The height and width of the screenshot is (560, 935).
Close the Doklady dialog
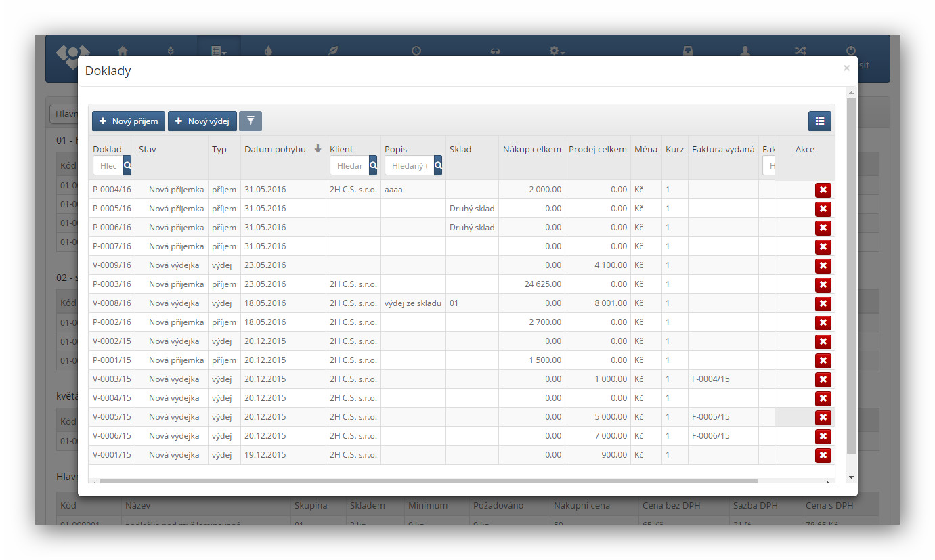click(x=846, y=68)
